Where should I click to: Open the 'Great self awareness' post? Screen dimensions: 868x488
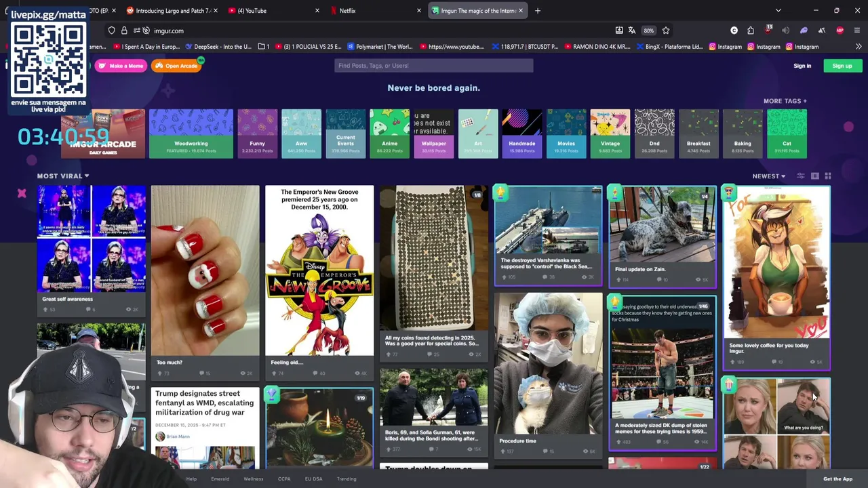(91, 250)
